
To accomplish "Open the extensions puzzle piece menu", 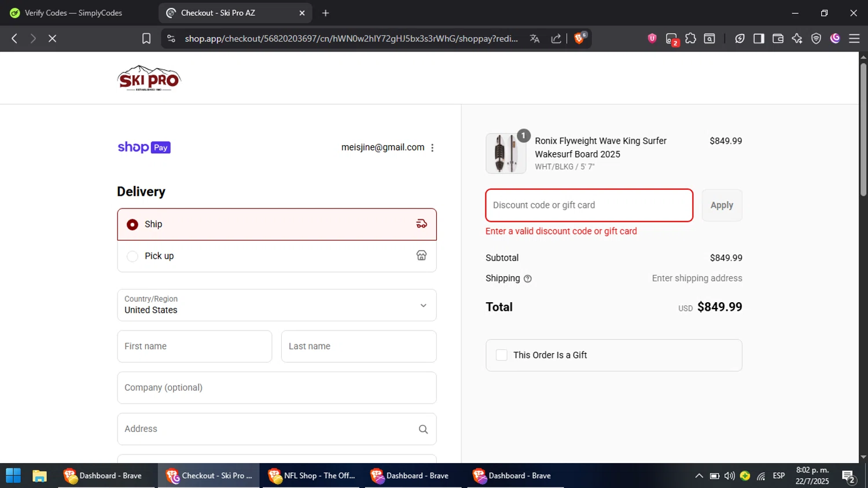I will pyautogui.click(x=690, y=38).
